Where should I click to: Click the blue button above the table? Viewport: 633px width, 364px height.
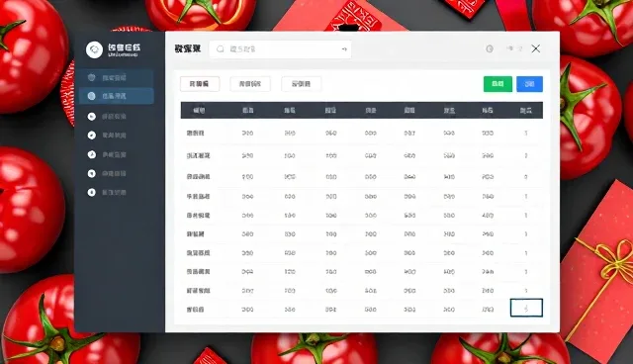530,84
